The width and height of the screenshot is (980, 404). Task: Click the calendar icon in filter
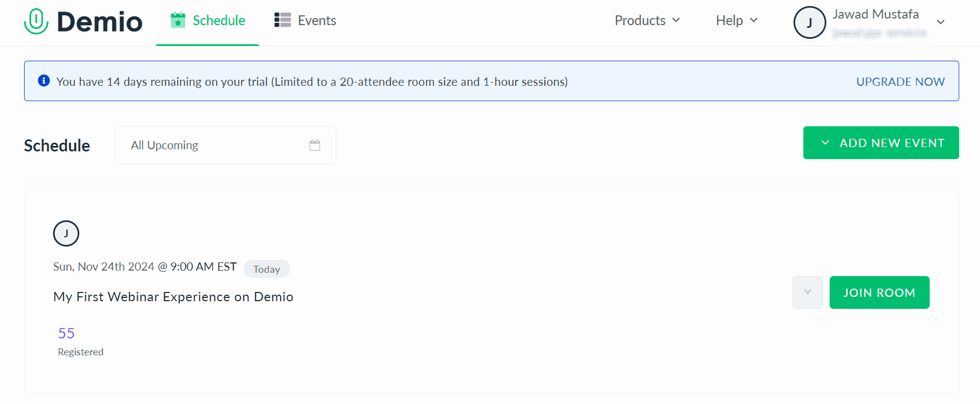coord(314,145)
